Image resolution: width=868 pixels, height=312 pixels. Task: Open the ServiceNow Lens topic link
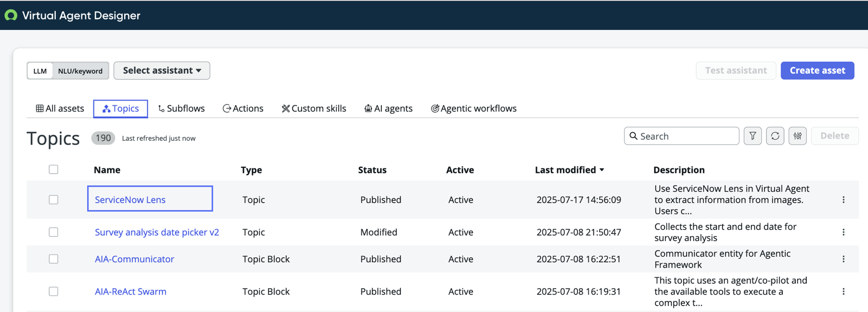130,200
